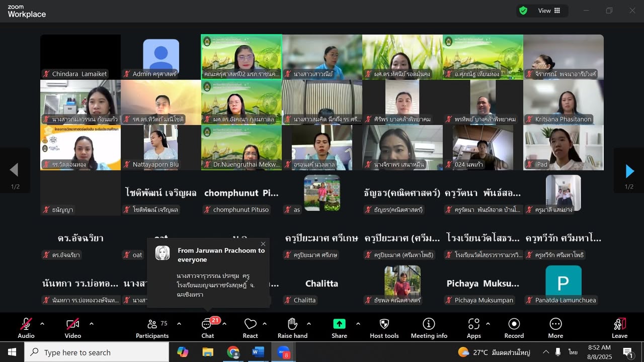Expand video options arrow next to Video
The image size is (644, 362).
point(91,324)
